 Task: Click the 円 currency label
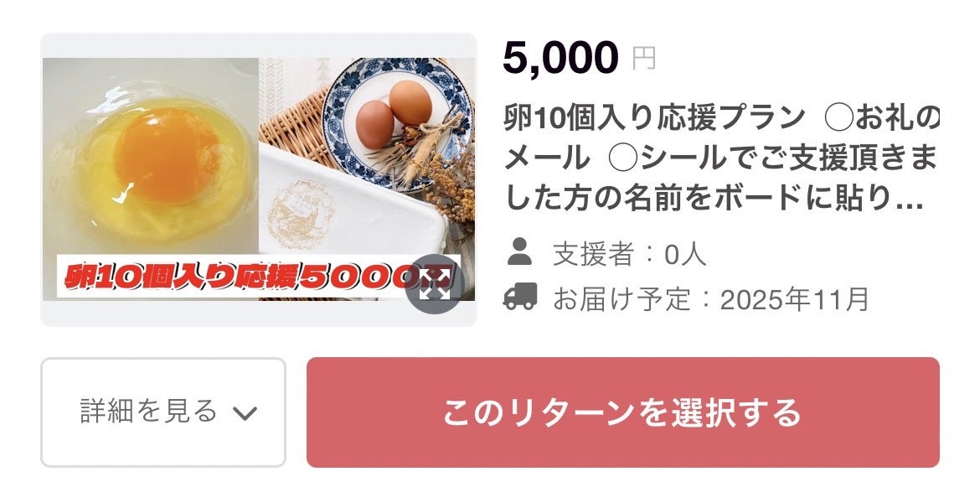tap(644, 59)
